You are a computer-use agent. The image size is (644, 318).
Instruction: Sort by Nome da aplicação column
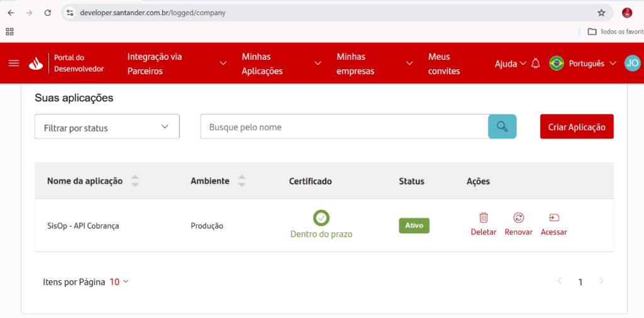point(135,181)
